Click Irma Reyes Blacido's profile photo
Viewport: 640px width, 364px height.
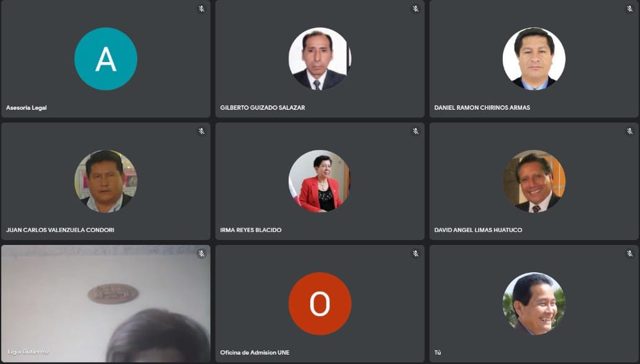click(320, 182)
